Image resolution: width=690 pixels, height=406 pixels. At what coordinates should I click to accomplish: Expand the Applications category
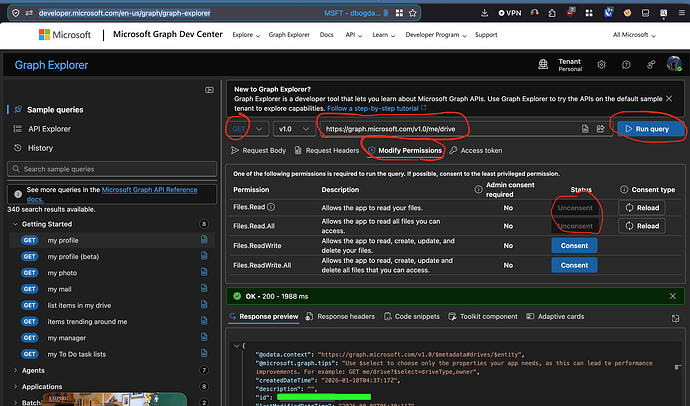point(15,387)
